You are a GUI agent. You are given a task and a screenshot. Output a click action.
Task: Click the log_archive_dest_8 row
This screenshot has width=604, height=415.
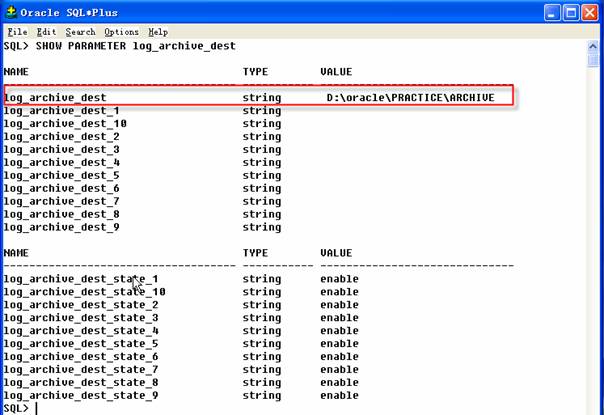143,214
